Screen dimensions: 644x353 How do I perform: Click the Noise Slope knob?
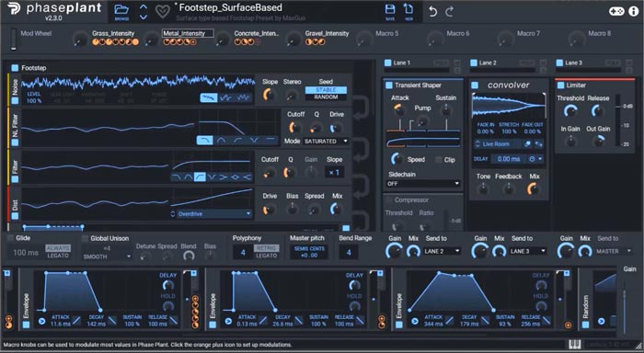pyautogui.click(x=269, y=95)
